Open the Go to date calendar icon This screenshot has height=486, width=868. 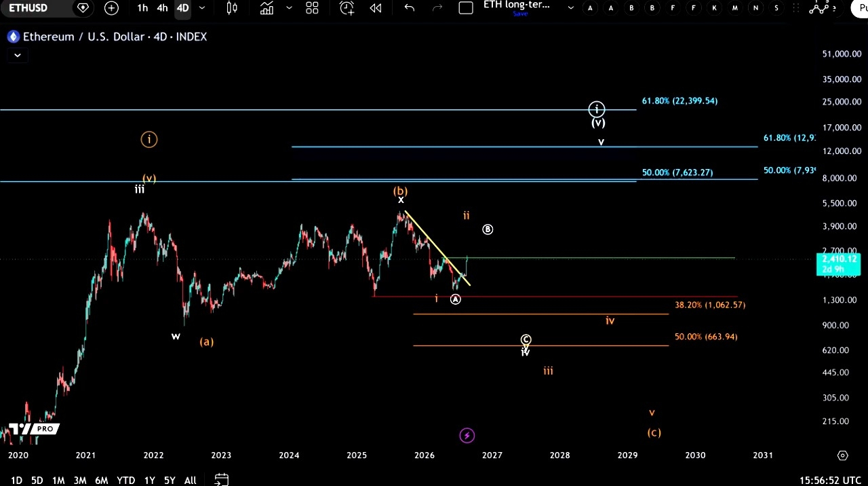[221, 479]
